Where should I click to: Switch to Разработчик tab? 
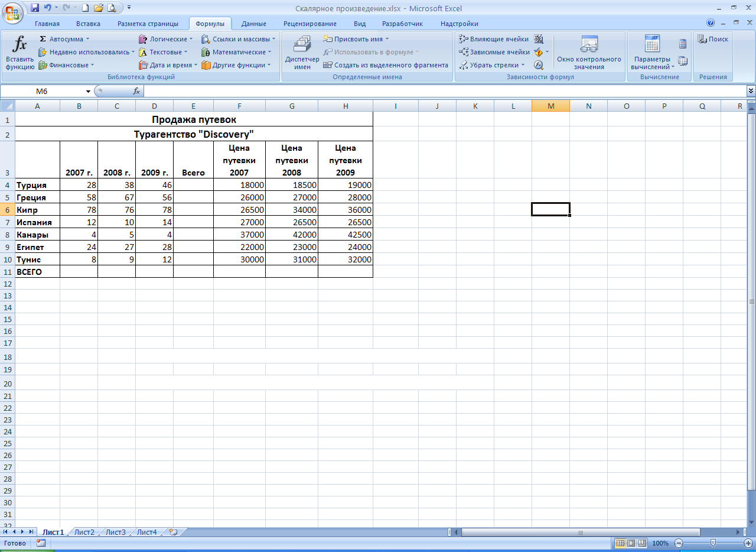click(x=402, y=24)
